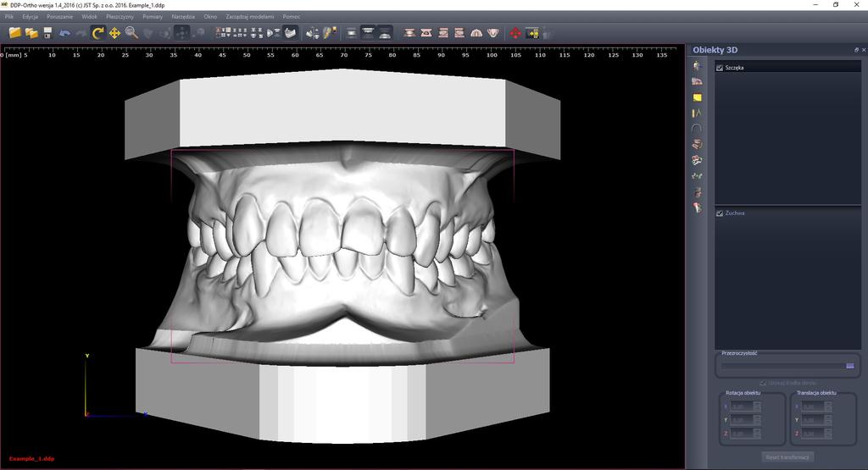
Task: Show the lower arch occlusal view icon
Action: pos(492,33)
